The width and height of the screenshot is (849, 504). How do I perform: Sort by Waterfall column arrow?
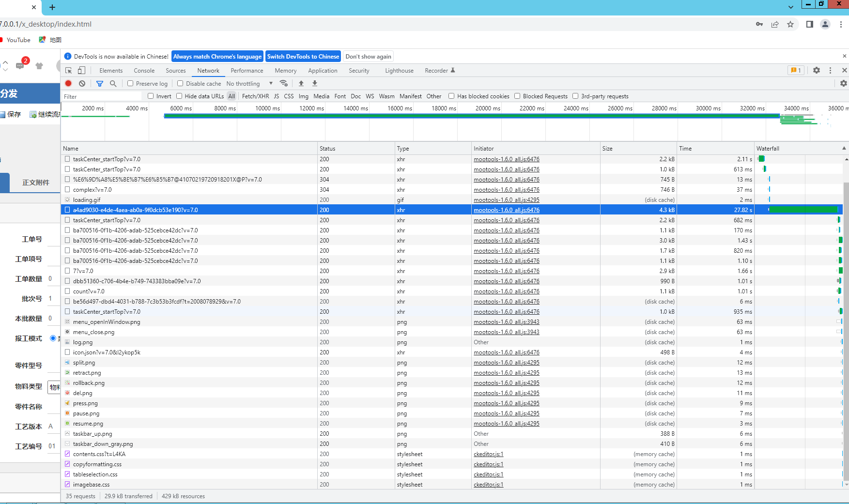tap(844, 149)
